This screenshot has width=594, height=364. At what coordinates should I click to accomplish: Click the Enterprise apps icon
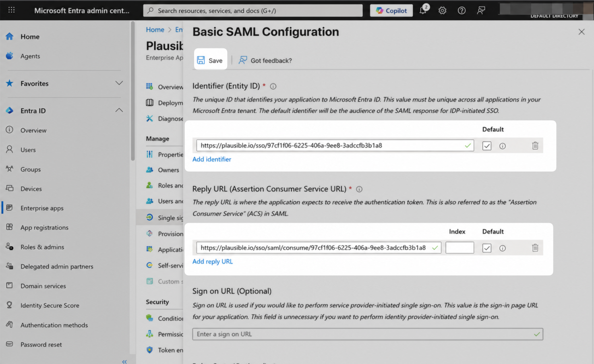coord(10,208)
